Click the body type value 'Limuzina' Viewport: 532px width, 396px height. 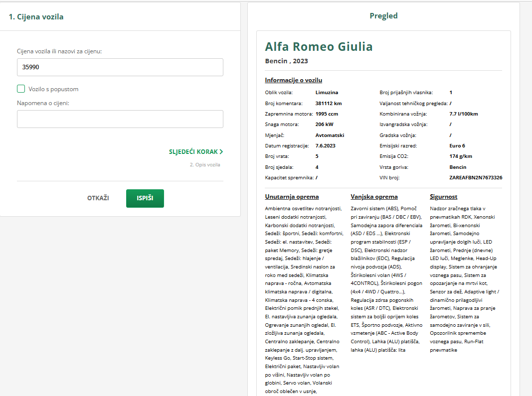click(327, 93)
